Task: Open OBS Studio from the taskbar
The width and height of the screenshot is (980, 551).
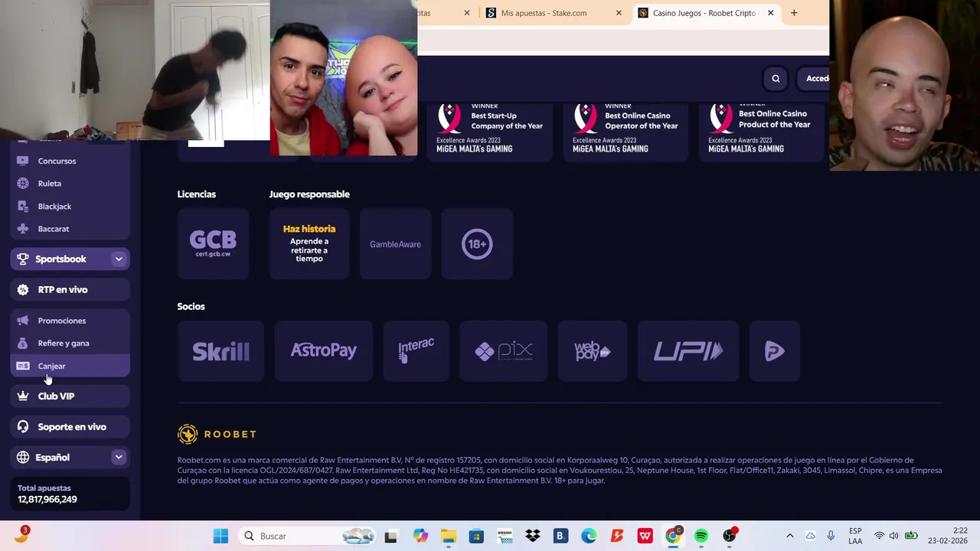Action: point(730,536)
